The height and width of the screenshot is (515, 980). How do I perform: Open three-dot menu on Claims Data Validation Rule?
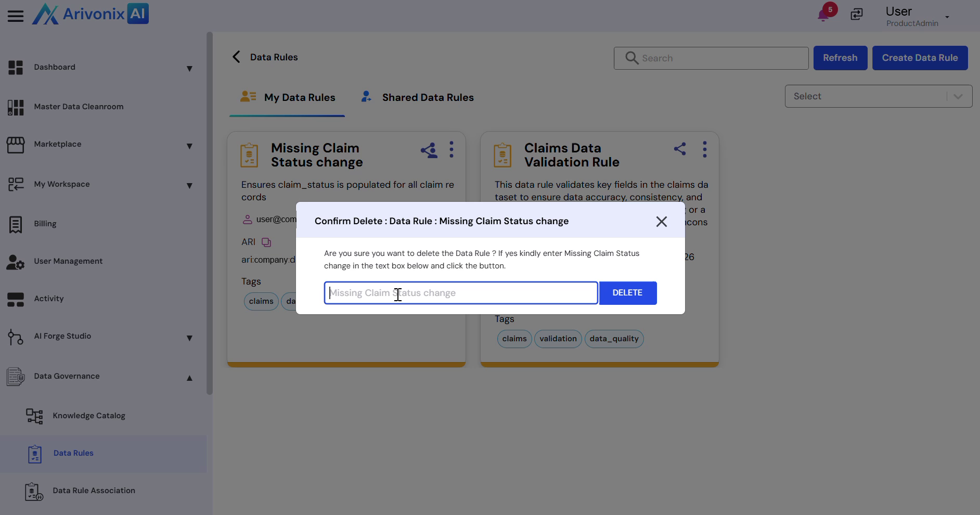pos(705,149)
